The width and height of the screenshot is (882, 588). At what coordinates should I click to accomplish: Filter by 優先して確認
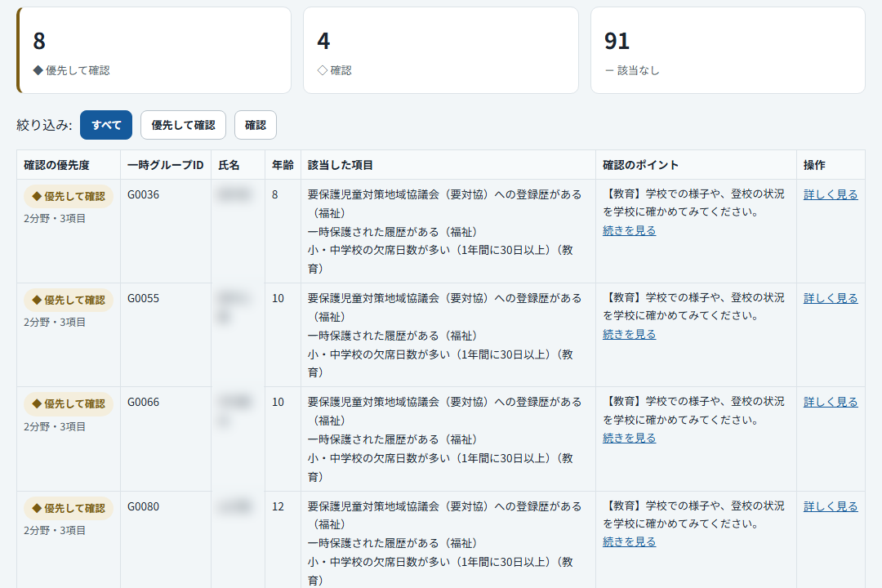click(183, 125)
